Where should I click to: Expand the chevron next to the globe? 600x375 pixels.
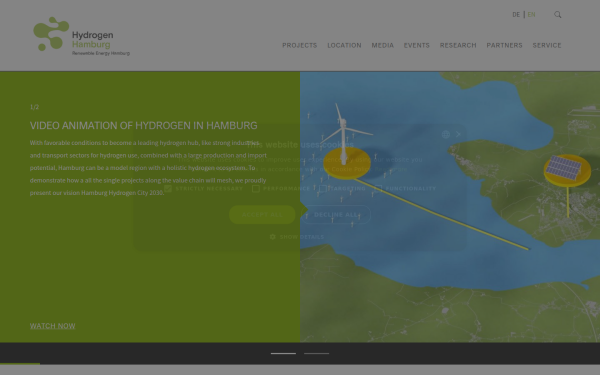[x=458, y=134]
